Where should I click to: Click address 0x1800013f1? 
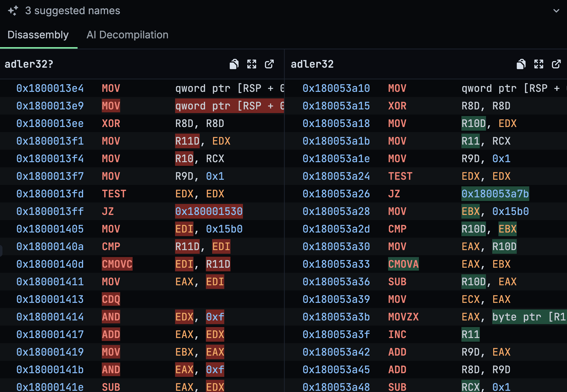pyautogui.click(x=50, y=141)
